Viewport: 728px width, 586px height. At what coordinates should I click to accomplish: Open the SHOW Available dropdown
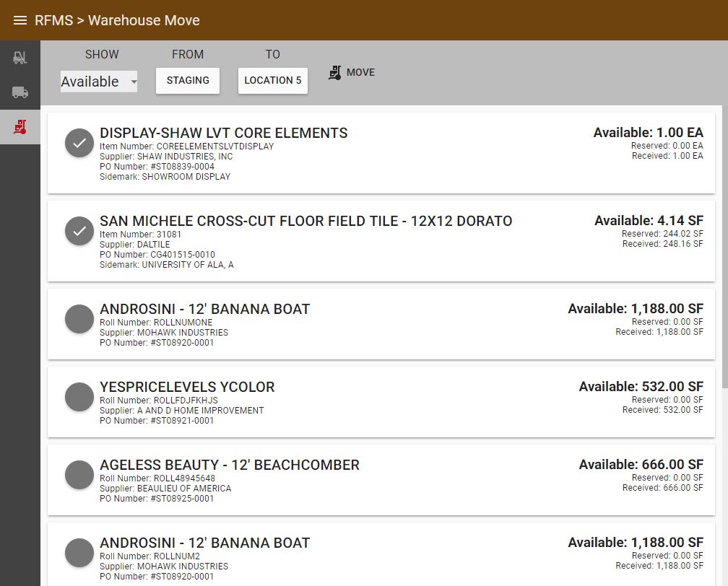(99, 82)
